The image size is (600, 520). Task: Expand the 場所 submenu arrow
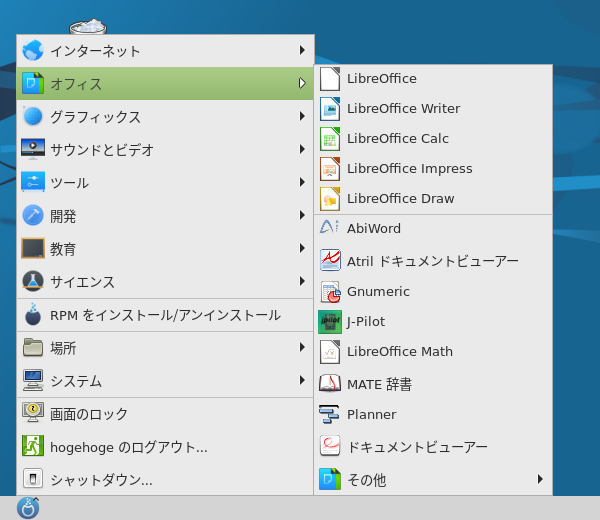302,347
